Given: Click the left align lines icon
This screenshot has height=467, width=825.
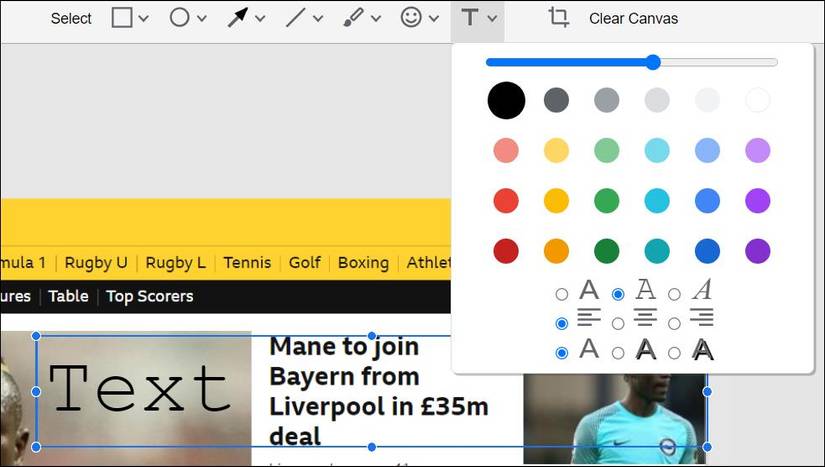Looking at the screenshot, I should (589, 317).
